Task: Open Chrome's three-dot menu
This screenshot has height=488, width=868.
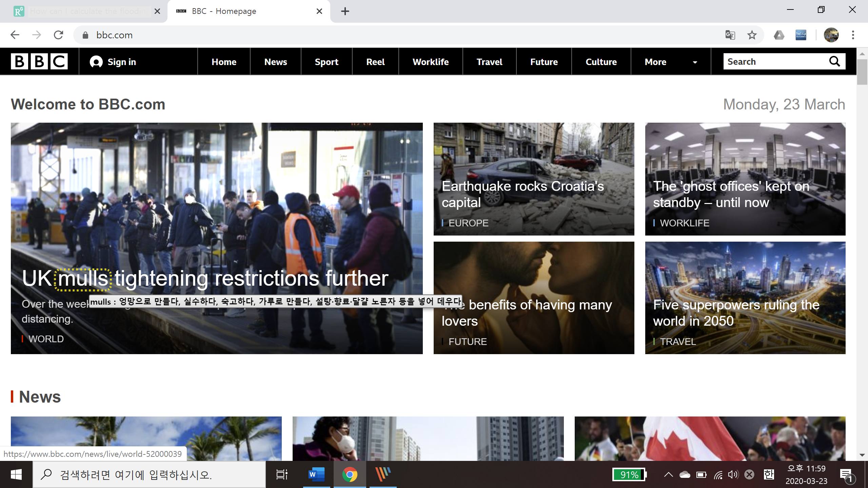Action: [853, 35]
